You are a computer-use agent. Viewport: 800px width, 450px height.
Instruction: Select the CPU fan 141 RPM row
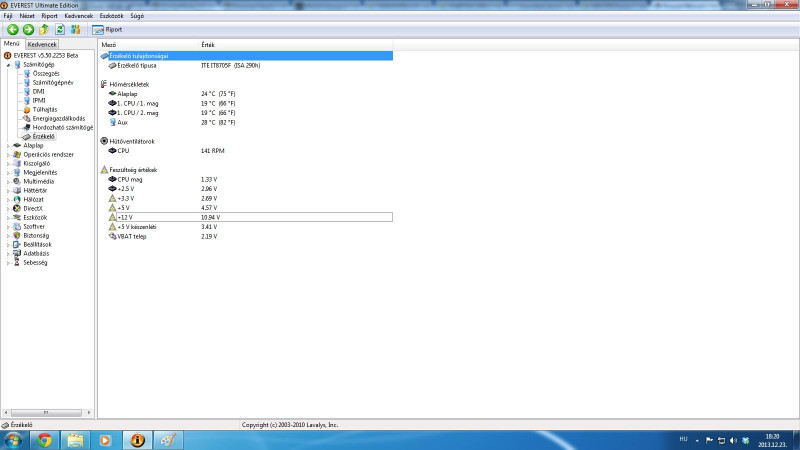click(x=246, y=151)
